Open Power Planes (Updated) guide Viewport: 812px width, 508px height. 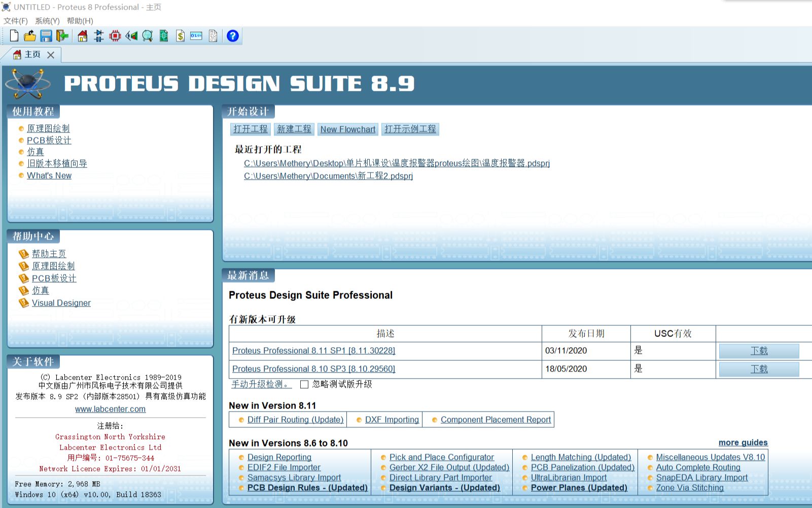coord(579,488)
